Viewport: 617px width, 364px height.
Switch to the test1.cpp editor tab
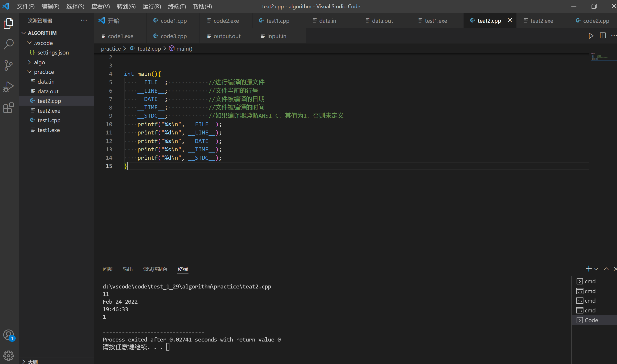[279, 21]
